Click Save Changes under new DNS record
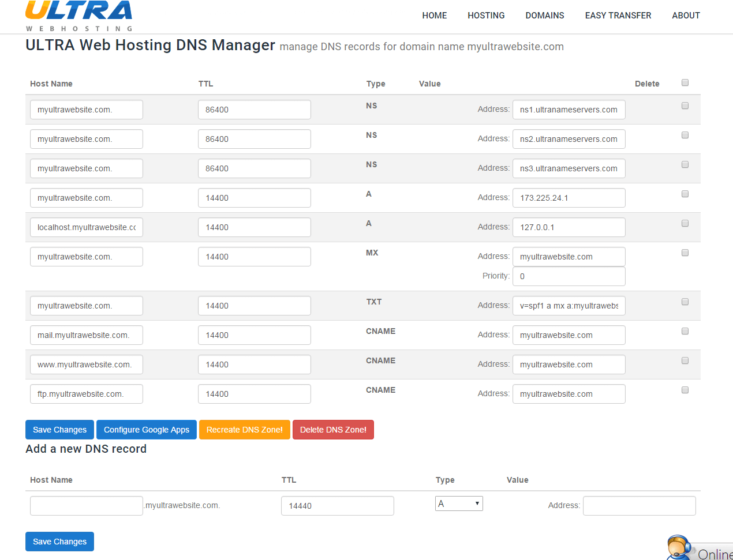 pos(59,542)
